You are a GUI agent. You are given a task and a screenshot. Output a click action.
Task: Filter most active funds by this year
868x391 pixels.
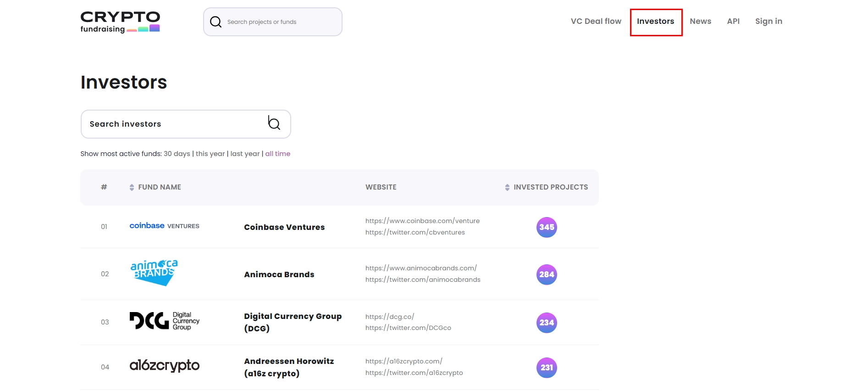coord(210,154)
